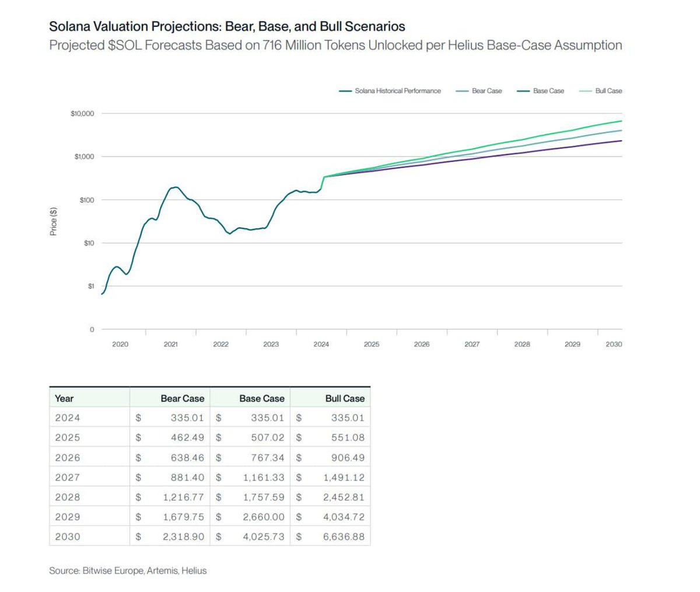Click the Base Case table header
This screenshot has width=700, height=592.
coord(262,398)
